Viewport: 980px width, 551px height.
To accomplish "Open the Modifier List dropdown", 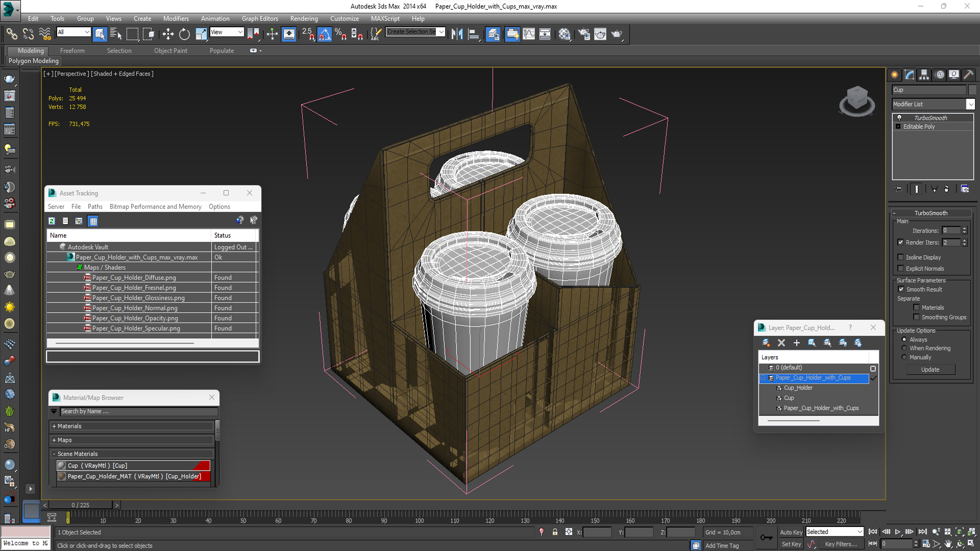I will click(x=970, y=104).
